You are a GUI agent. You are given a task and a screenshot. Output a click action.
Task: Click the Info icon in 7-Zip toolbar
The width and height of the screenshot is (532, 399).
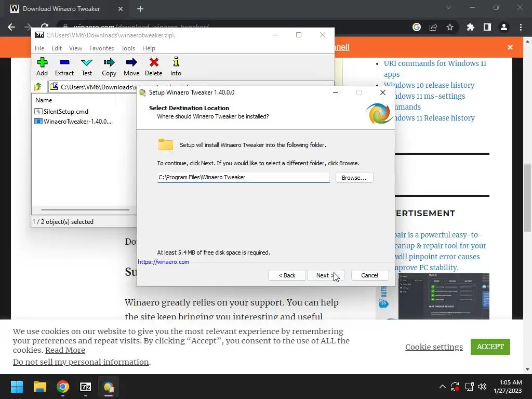(176, 66)
